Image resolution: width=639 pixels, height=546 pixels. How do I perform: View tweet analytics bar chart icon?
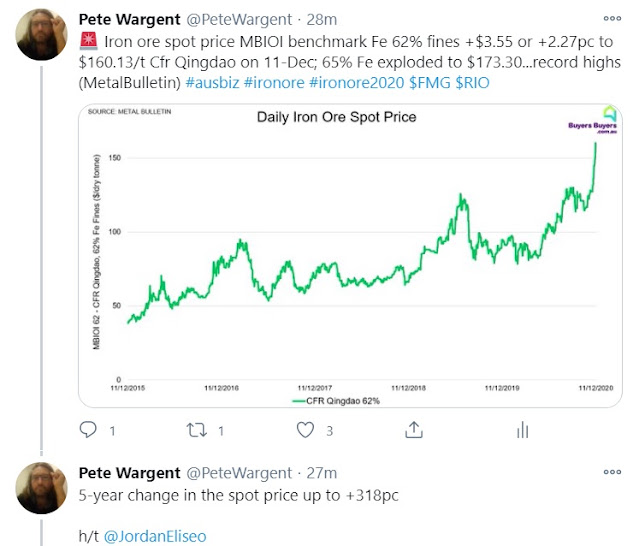[x=522, y=430]
